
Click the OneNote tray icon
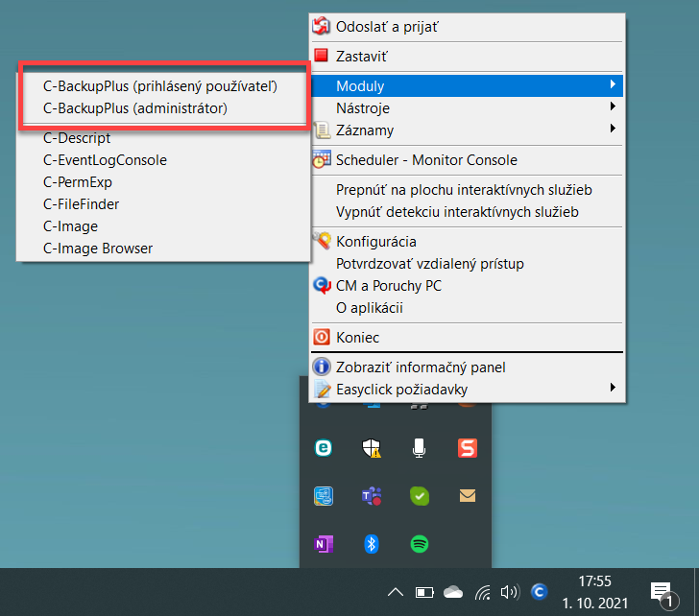pyautogui.click(x=324, y=544)
